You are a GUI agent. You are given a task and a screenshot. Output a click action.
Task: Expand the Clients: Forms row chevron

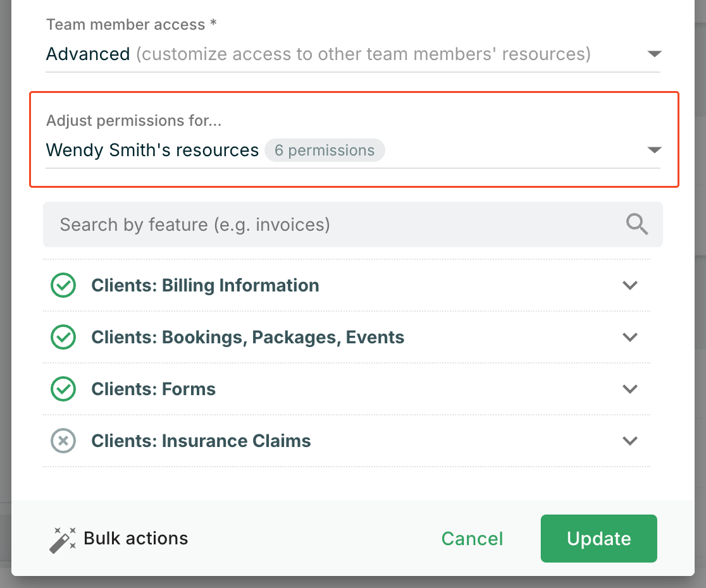629,389
